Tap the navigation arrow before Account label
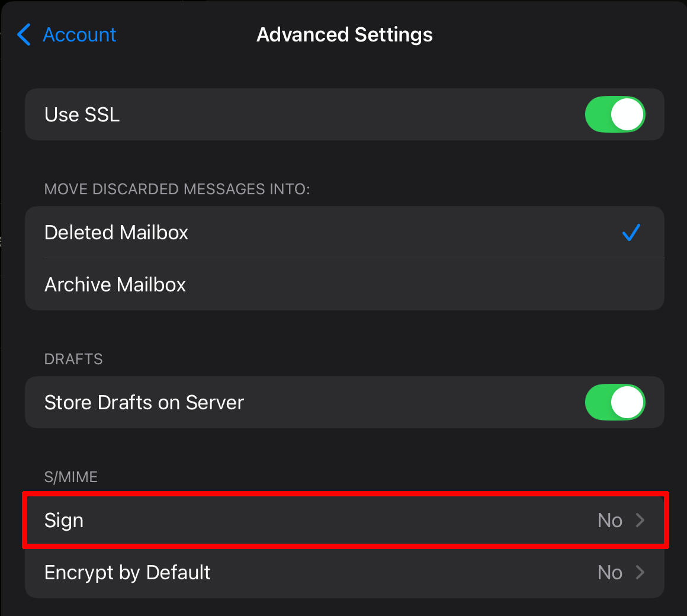The width and height of the screenshot is (687, 616). click(23, 34)
